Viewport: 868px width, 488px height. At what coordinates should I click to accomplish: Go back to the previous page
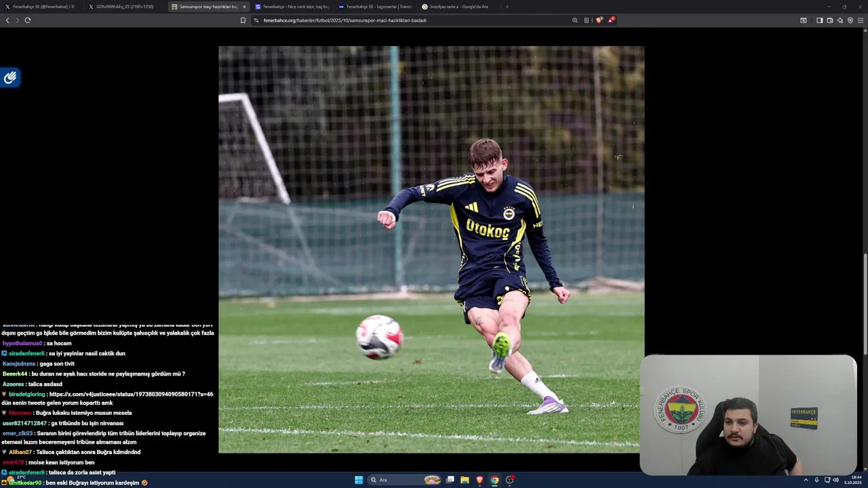pos(7,20)
